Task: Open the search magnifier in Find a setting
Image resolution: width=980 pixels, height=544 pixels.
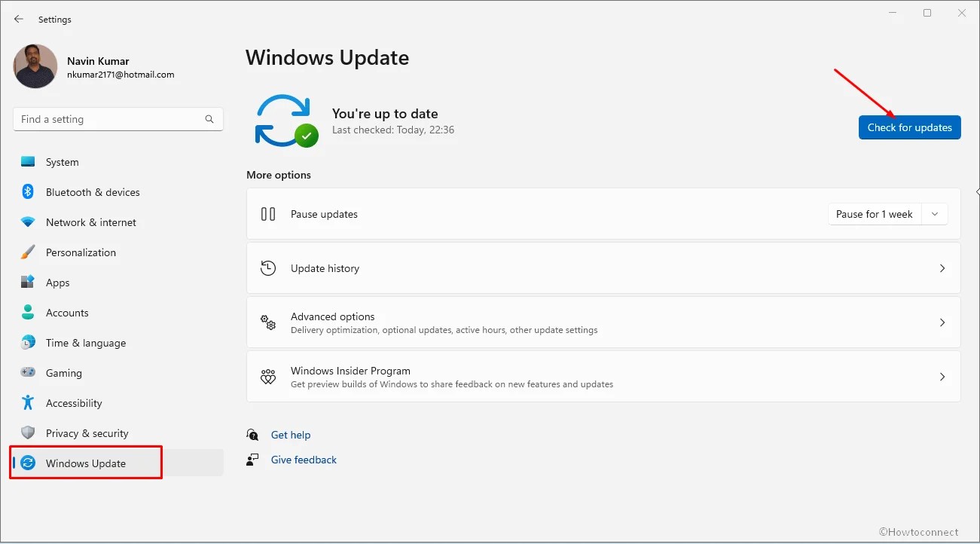Action: (x=209, y=119)
